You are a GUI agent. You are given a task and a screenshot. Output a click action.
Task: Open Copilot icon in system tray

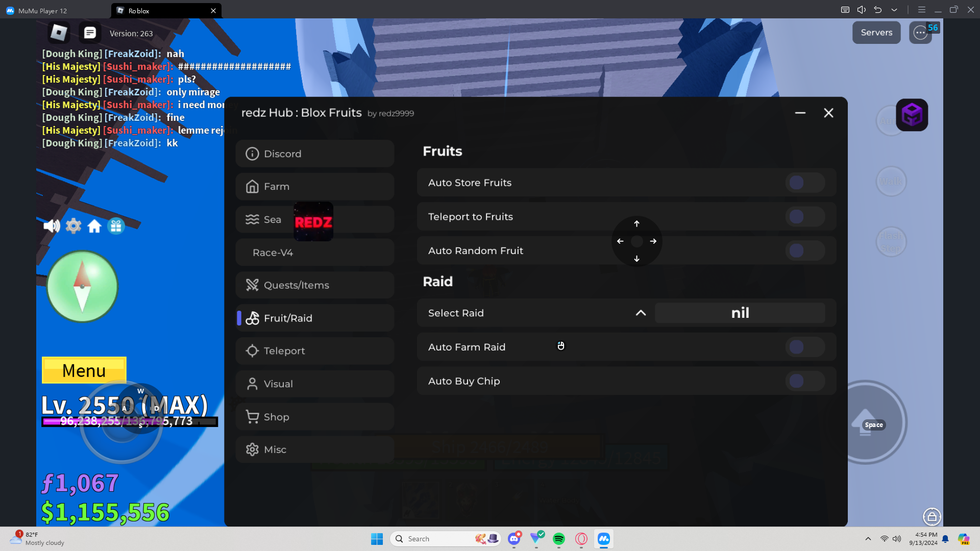point(963,539)
